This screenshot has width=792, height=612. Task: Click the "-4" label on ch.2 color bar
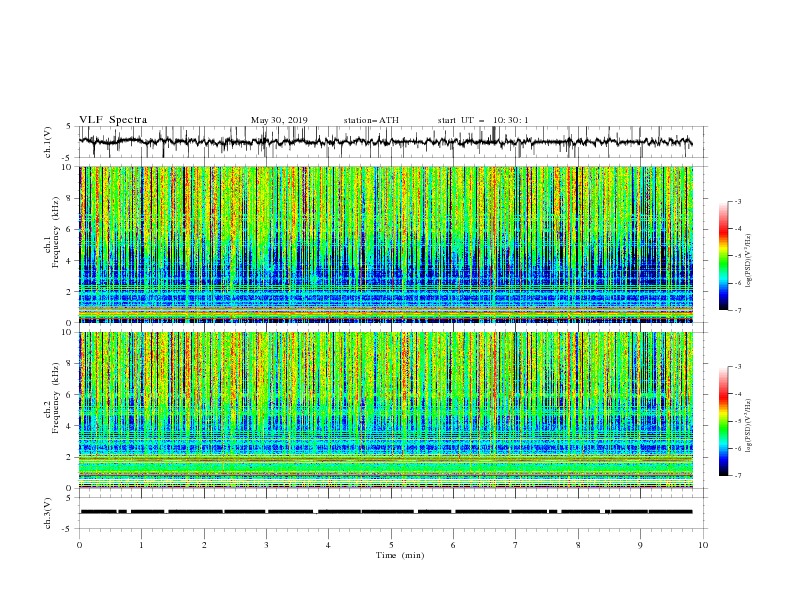[x=738, y=394]
